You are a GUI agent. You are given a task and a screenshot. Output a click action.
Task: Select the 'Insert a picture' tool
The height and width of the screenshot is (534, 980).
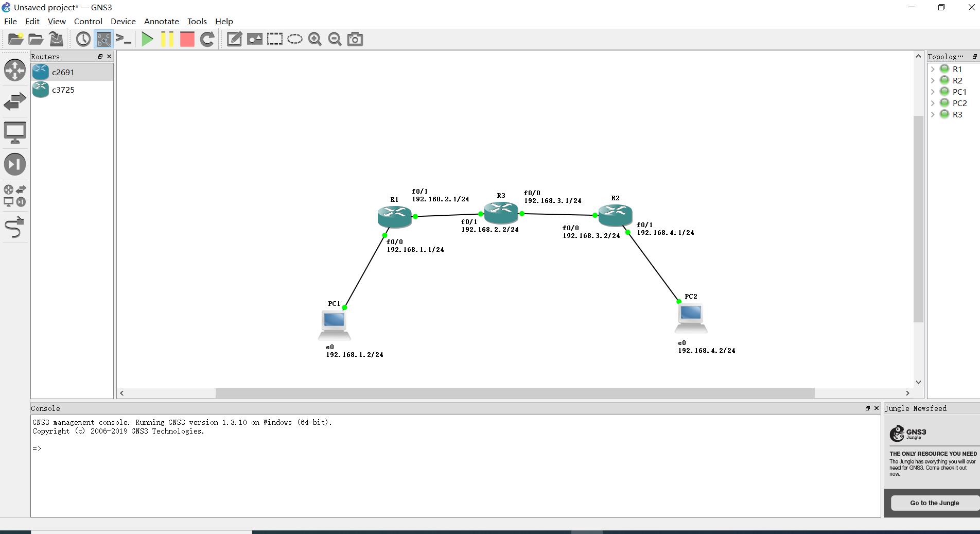tap(254, 39)
